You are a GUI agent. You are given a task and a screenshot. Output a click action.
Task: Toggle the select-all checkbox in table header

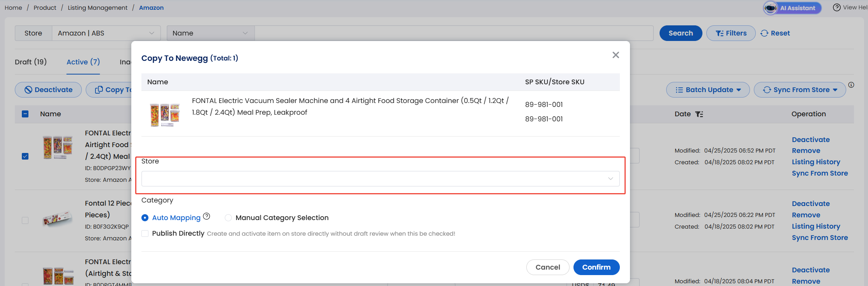coord(25,114)
